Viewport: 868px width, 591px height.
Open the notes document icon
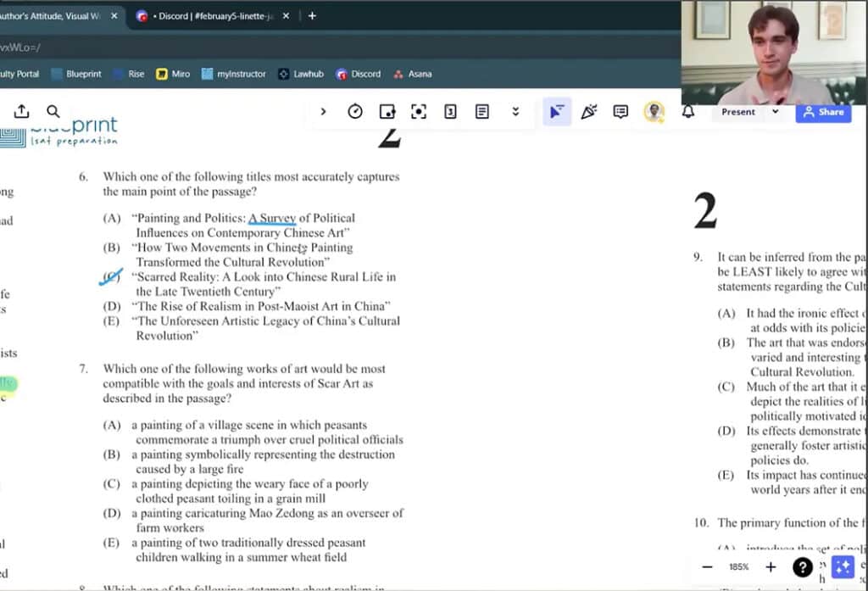tap(482, 112)
